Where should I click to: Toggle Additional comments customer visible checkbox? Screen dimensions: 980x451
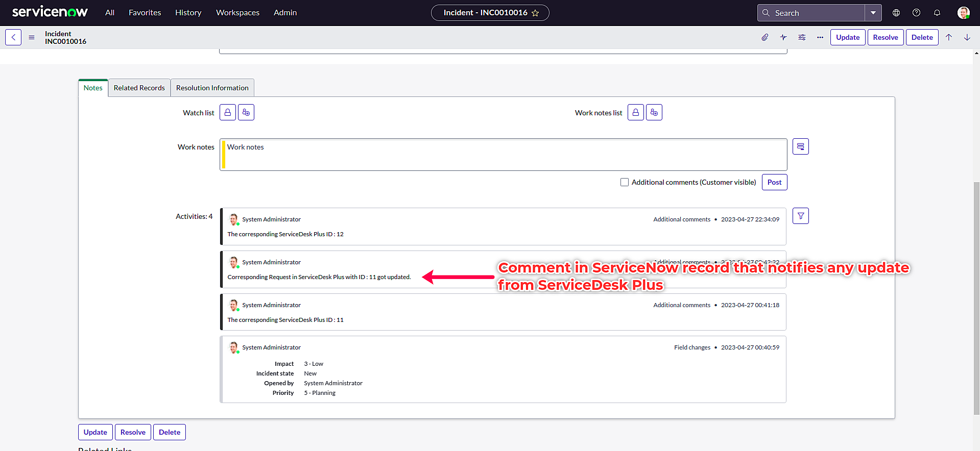click(x=624, y=182)
